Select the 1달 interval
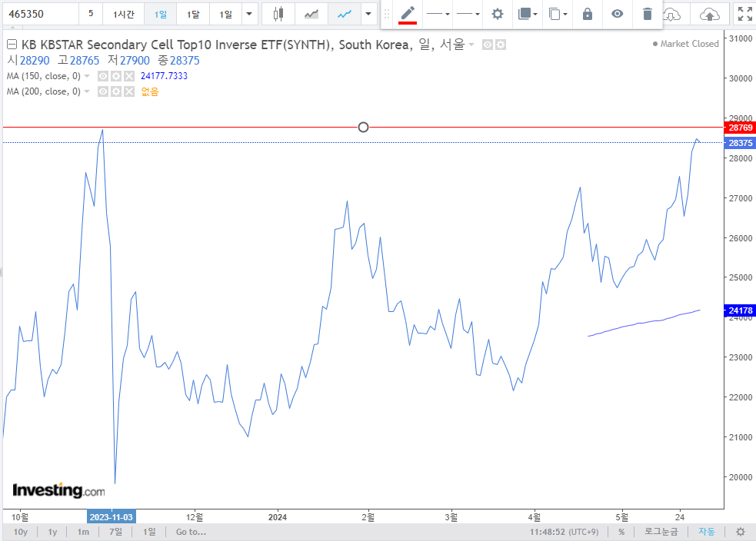This screenshot has height=541, width=756. [x=193, y=14]
